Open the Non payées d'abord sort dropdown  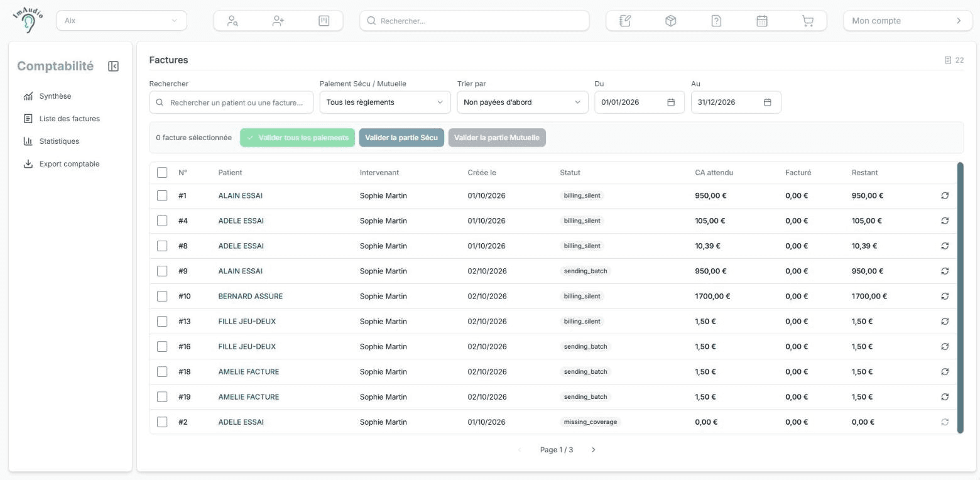coord(523,102)
